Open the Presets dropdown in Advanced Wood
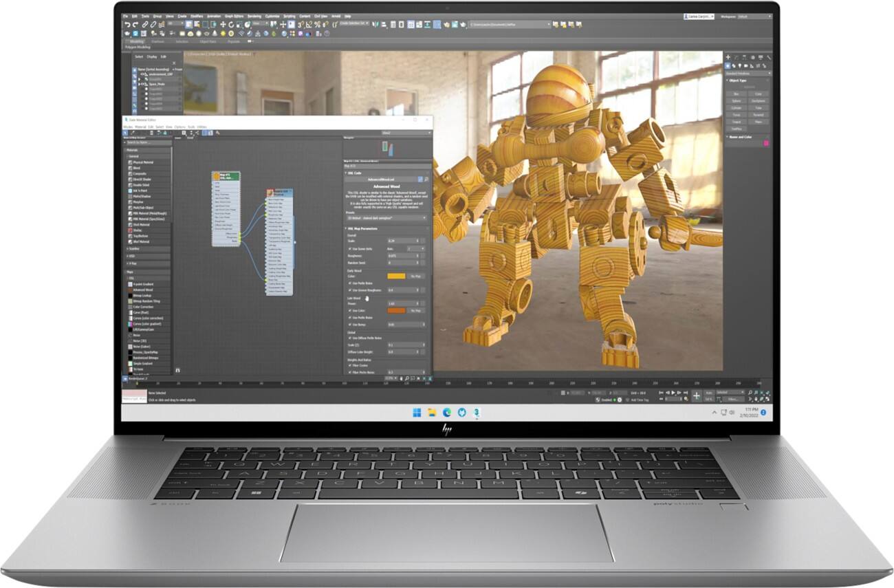This screenshot has width=894, height=588. pyautogui.click(x=385, y=217)
